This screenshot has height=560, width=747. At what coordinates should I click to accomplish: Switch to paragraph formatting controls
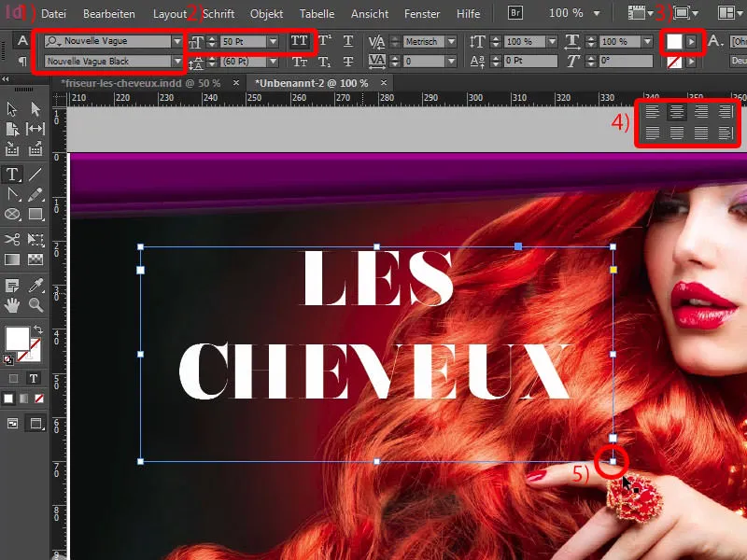click(22, 62)
